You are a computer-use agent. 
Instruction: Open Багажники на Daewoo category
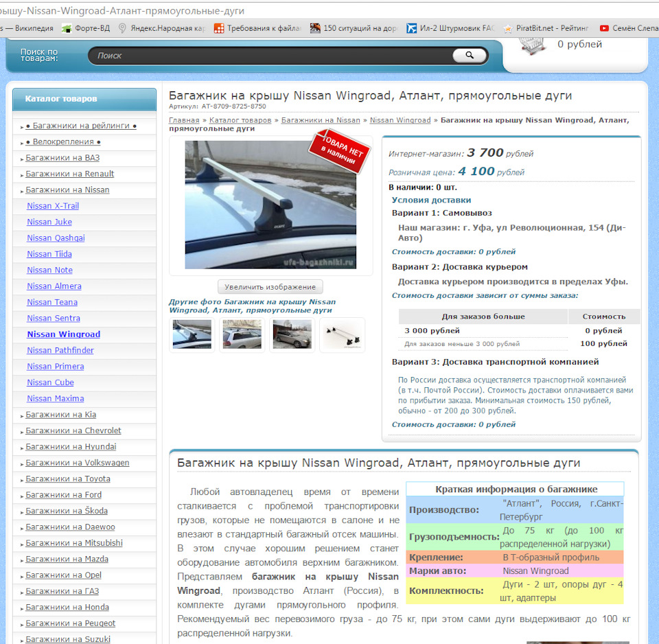click(70, 527)
